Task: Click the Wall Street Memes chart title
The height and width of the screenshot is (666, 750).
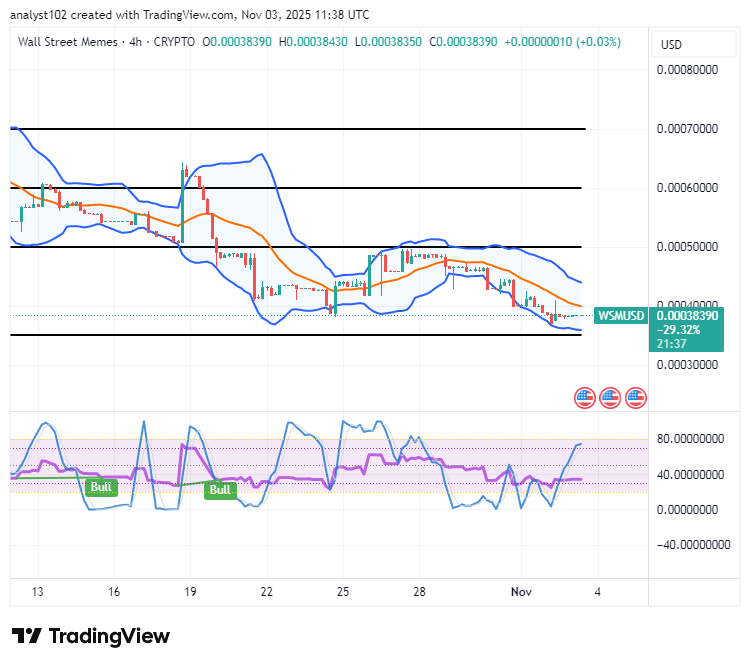Action: (67, 42)
